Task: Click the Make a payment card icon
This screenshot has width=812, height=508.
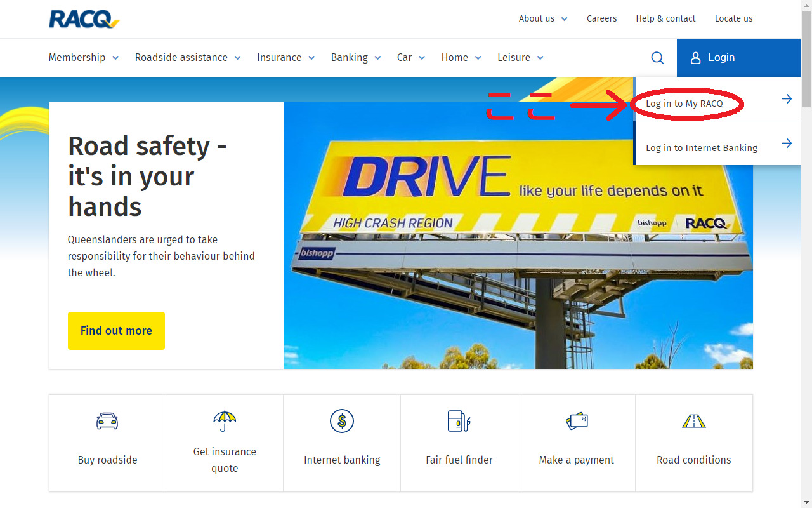Action: (577, 421)
